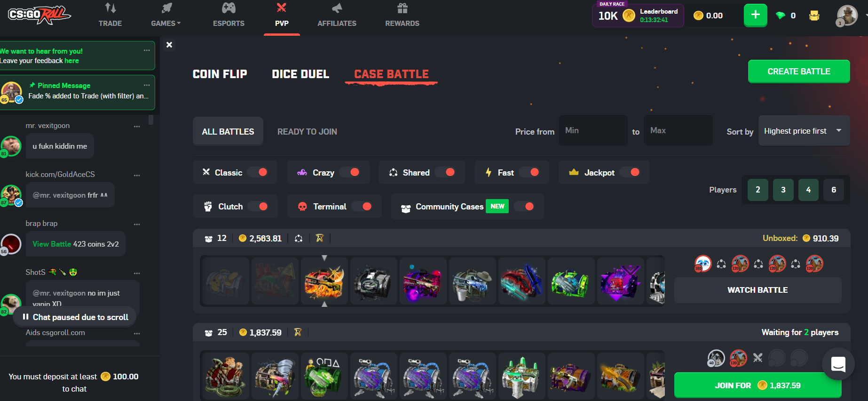Open user profile avatar in header
Screen dimensions: 868x401
click(x=848, y=16)
